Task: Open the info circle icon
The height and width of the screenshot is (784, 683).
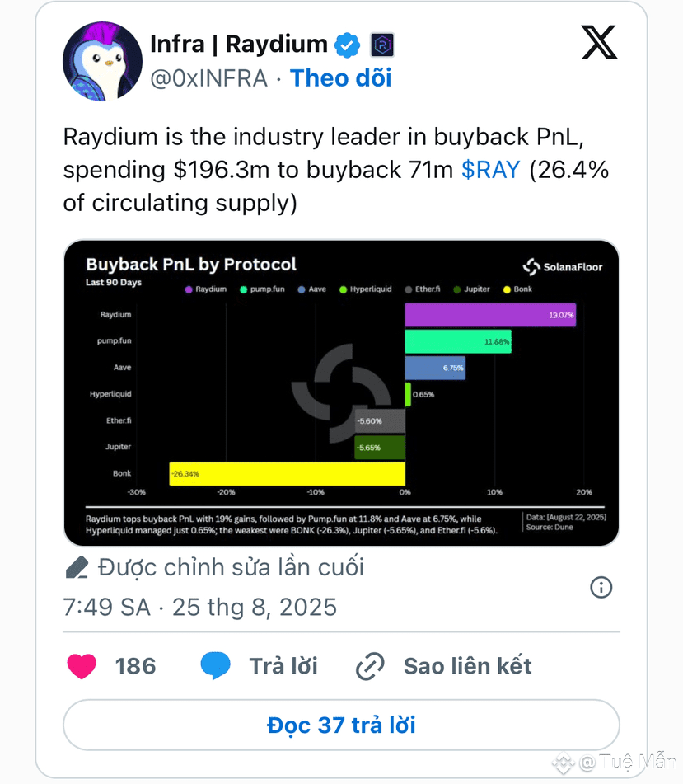Action: [601, 587]
